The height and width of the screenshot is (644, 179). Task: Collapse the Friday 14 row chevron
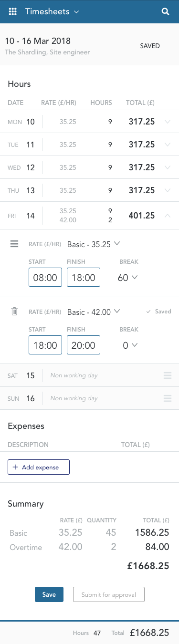(167, 216)
